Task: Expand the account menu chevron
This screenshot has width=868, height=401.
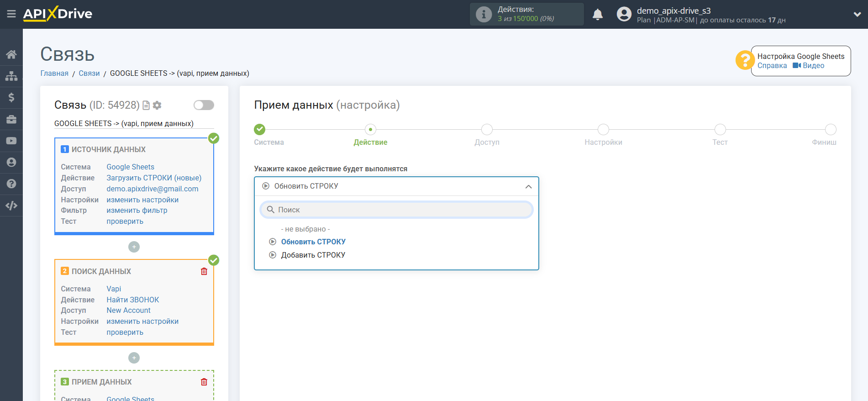Action: click(857, 14)
